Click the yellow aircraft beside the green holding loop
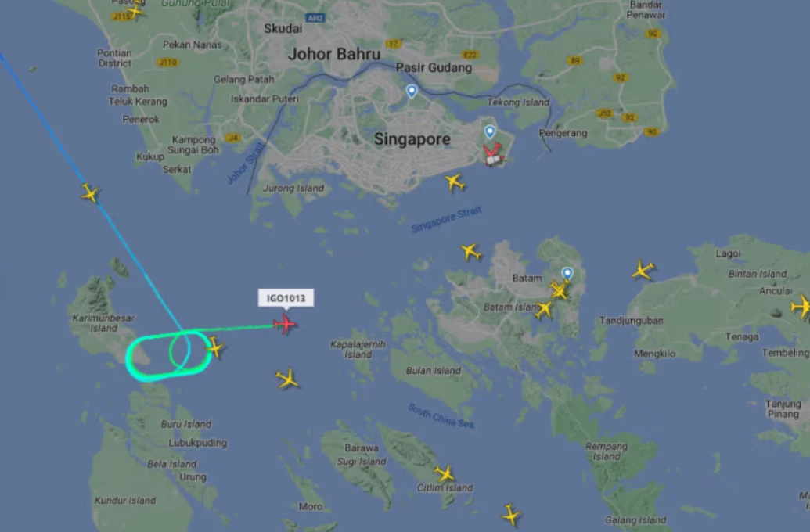Screen dimensions: 810x532 pos(215,347)
